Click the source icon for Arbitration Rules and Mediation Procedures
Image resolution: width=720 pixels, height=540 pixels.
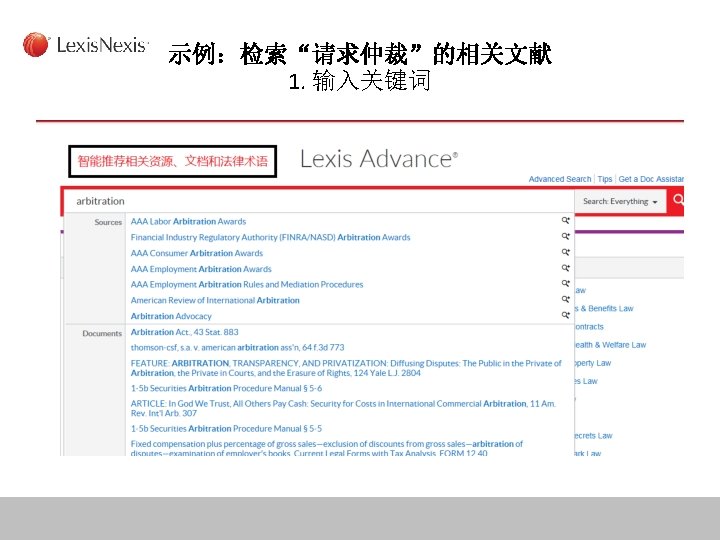point(566,283)
